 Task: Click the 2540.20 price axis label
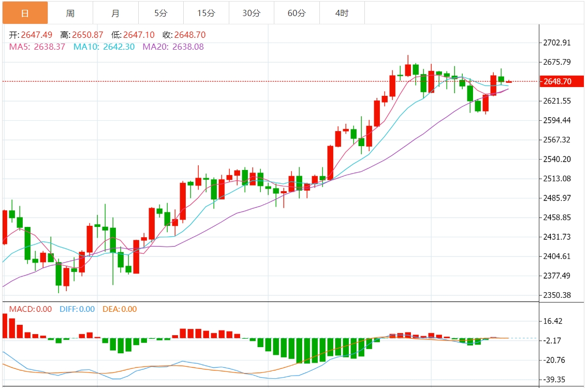point(557,159)
